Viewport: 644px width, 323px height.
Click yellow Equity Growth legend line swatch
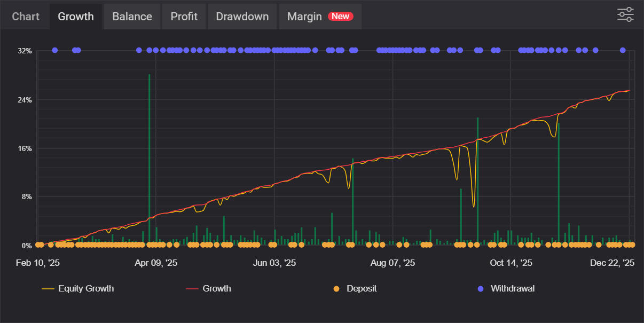[48, 289]
